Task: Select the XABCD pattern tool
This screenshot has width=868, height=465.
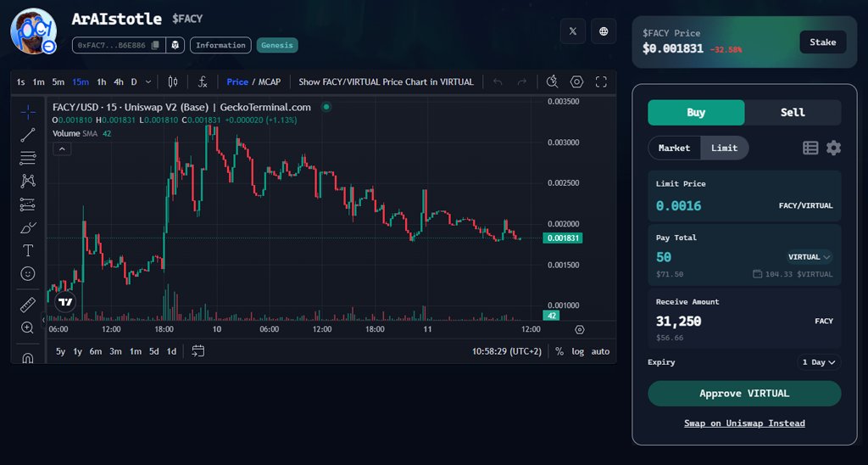Action: [x=28, y=181]
